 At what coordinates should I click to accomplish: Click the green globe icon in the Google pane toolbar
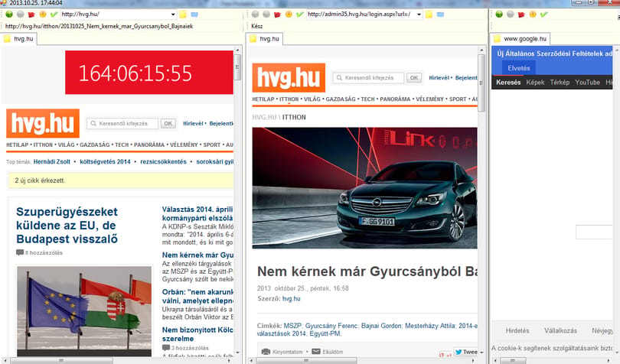point(499,15)
